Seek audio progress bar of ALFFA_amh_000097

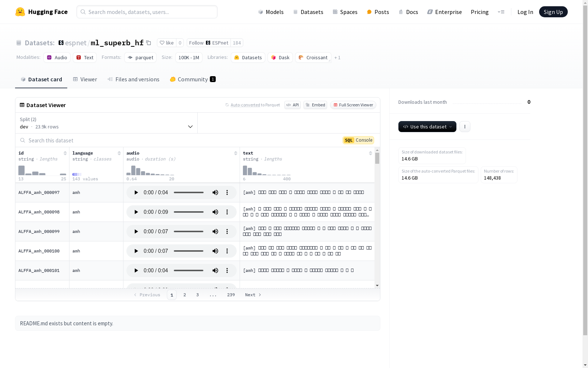click(189, 192)
